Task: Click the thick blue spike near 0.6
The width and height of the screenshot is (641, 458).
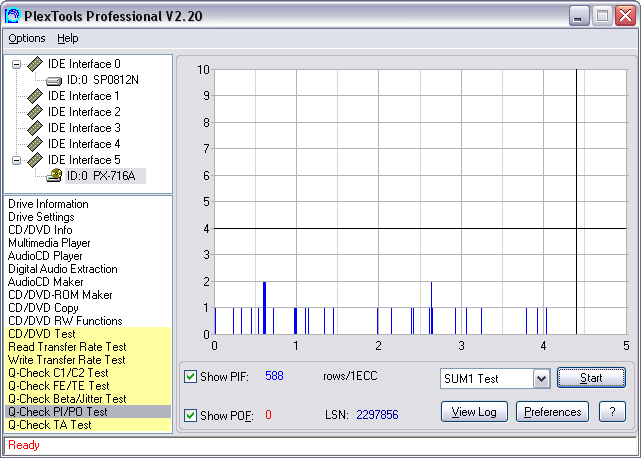Action: (264, 308)
